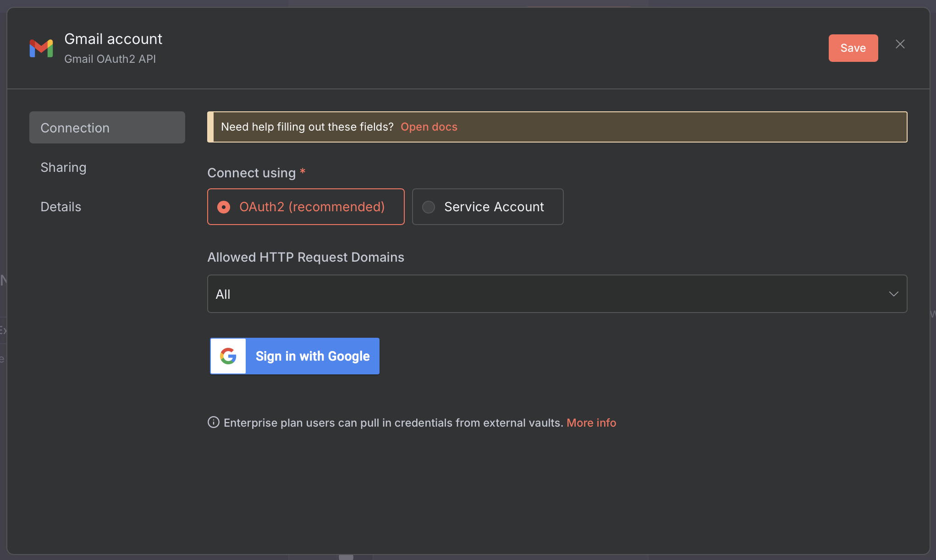Click the Gmail logo icon
The image size is (936, 560).
click(x=41, y=48)
